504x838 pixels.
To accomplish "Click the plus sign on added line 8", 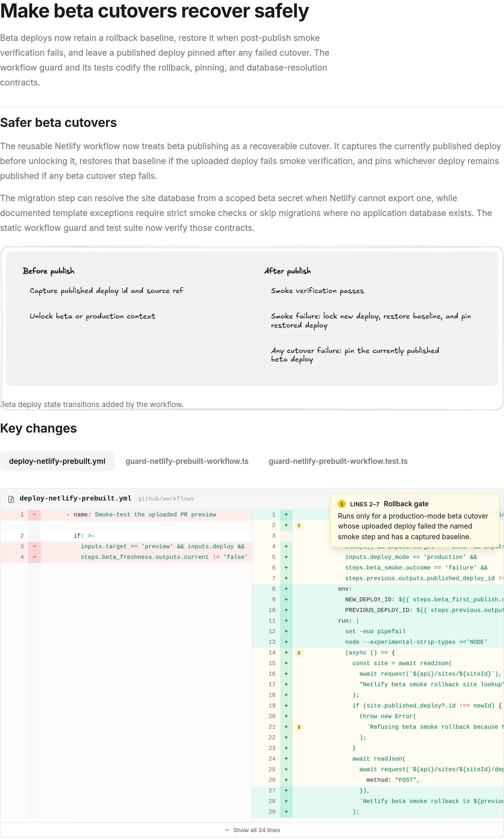I will coord(286,589).
